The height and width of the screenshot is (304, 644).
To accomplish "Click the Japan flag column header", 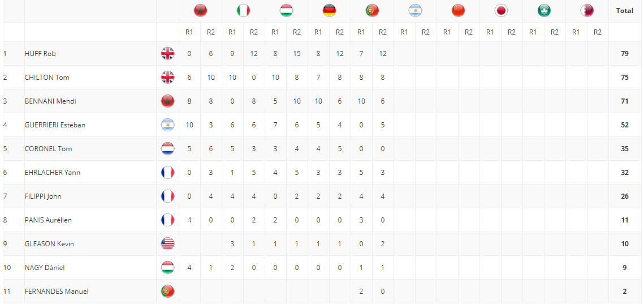I will click(501, 11).
